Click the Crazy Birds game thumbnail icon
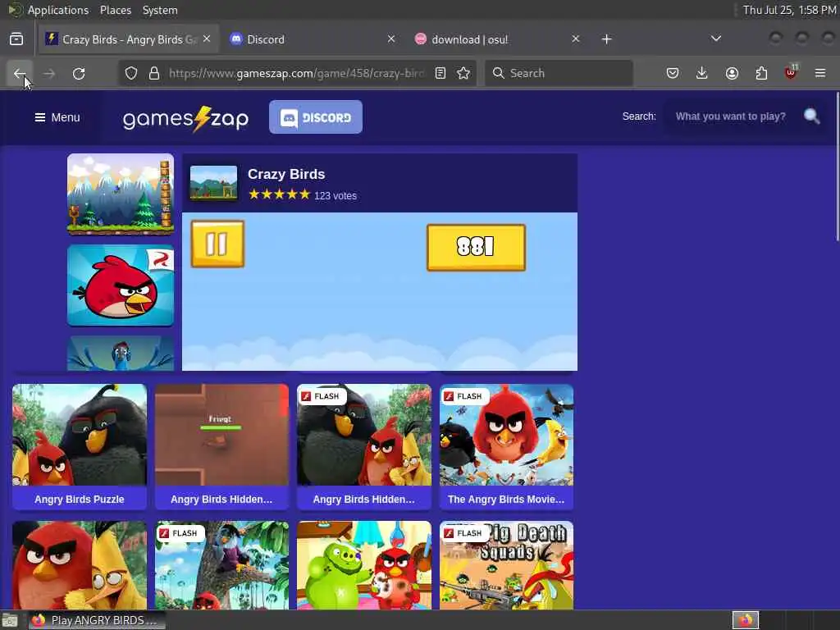 click(213, 183)
